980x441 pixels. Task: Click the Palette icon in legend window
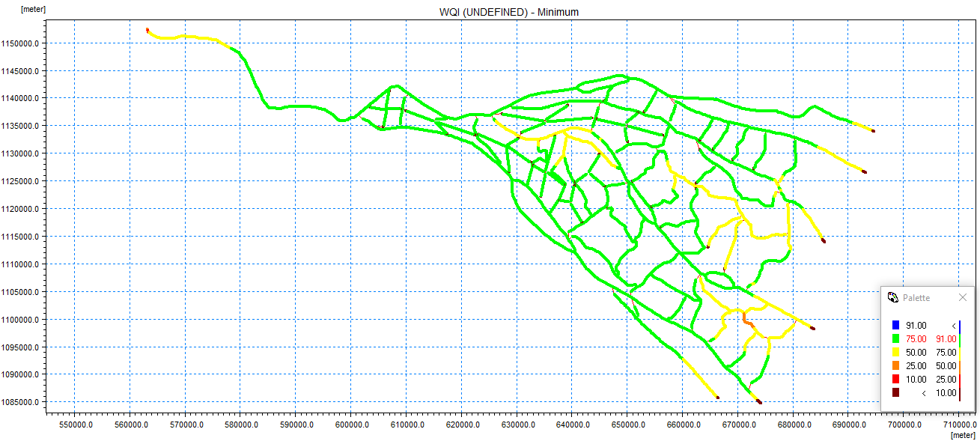coord(892,297)
